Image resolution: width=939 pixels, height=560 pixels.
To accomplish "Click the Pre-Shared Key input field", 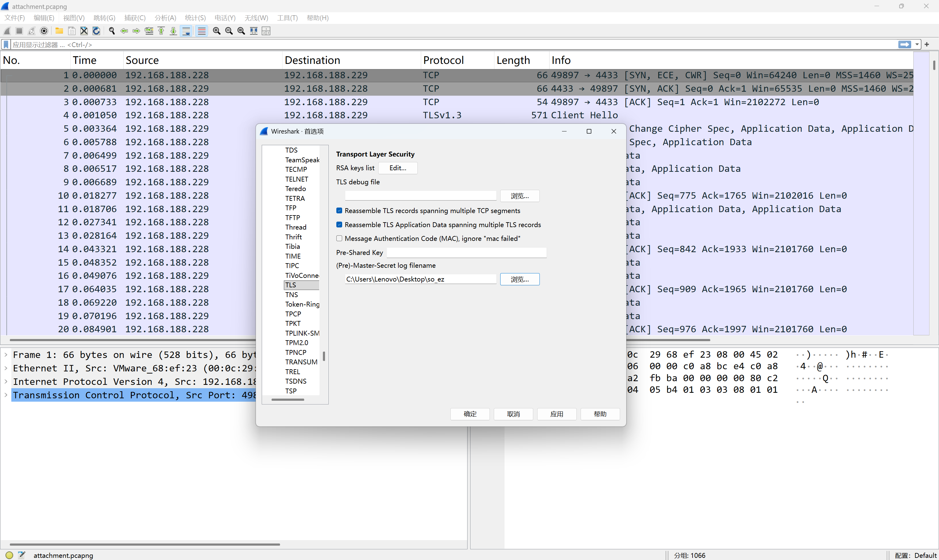I will click(x=467, y=252).
